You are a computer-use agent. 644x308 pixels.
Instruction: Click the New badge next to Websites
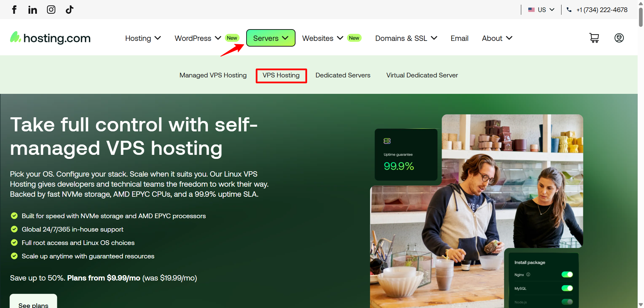[354, 38]
